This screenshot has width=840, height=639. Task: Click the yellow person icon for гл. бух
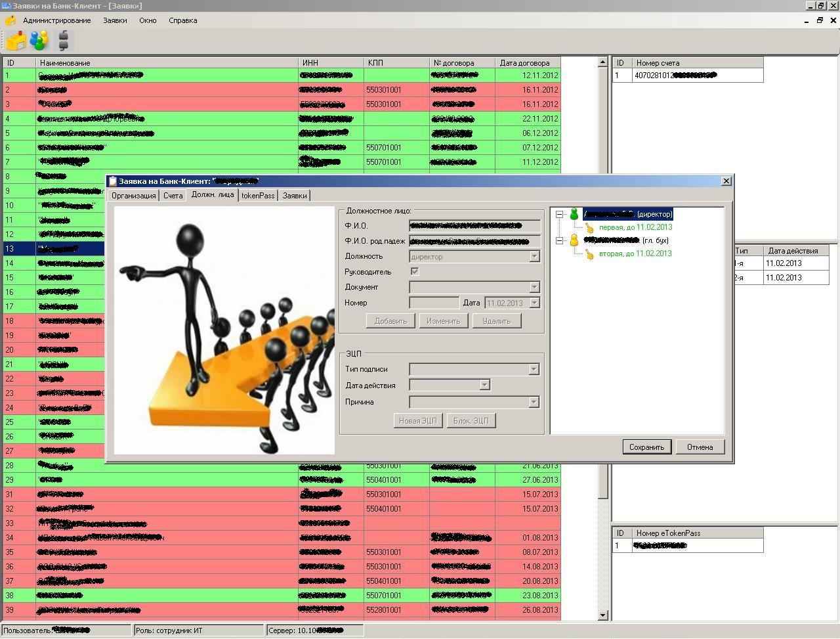574,240
